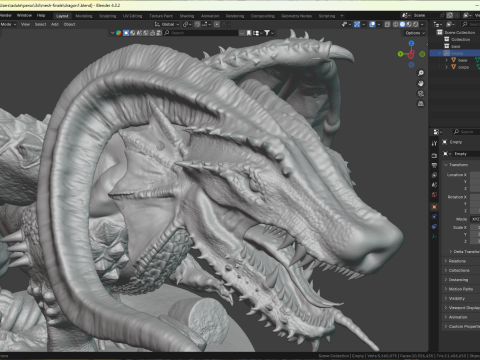Select wireframe viewport shading mode
Image resolution: width=480 pixels, height=360 pixels.
click(x=396, y=24)
